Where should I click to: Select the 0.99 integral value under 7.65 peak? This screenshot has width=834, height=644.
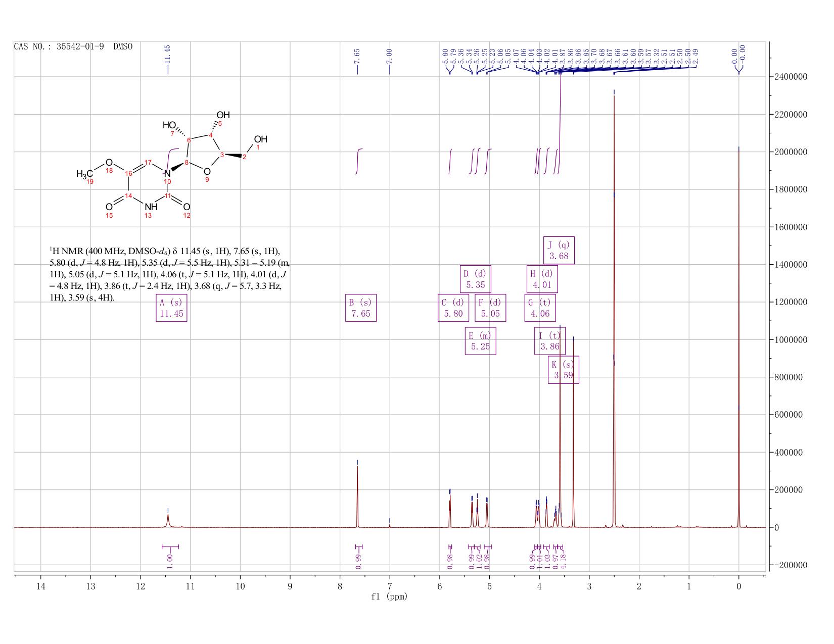pyautogui.click(x=358, y=561)
